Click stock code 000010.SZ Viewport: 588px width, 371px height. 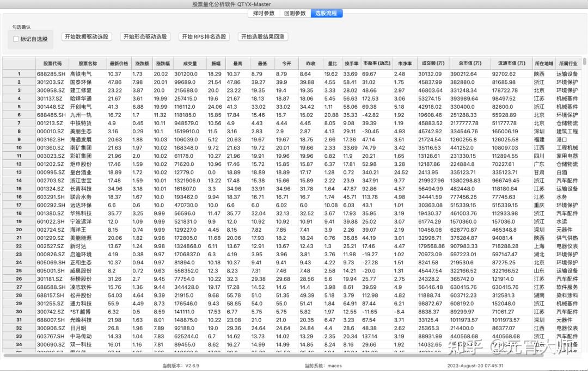[x=51, y=132]
